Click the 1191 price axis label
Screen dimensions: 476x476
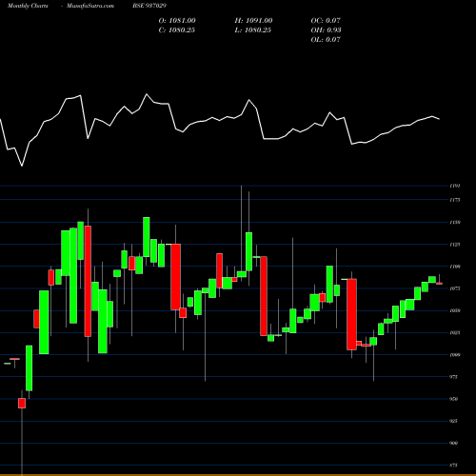455,186
